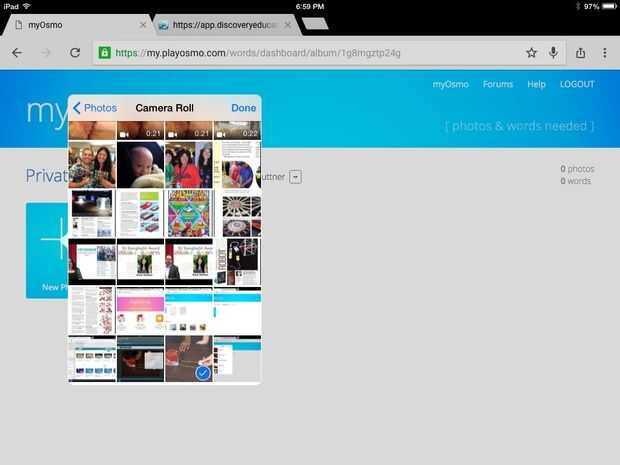The height and width of the screenshot is (465, 620).
Task: Open the Help link
Action: tap(536, 84)
